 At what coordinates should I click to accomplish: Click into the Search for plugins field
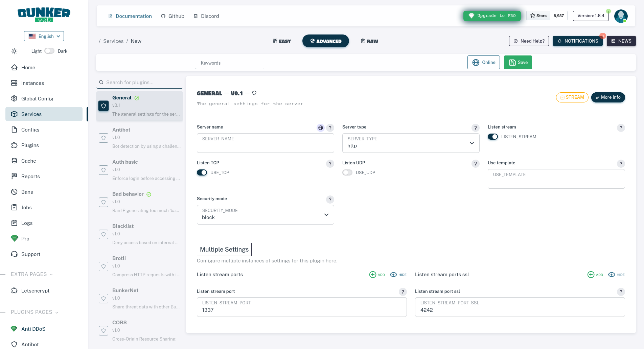point(140,82)
